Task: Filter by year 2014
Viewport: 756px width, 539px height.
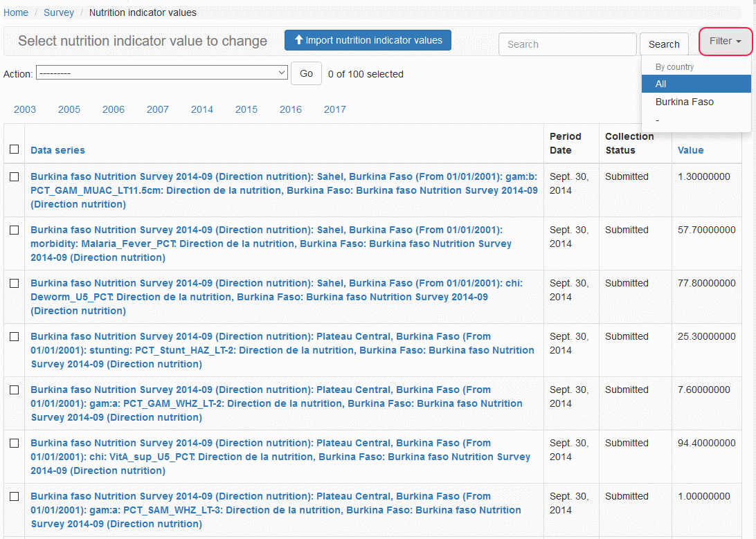Action: 202,109
